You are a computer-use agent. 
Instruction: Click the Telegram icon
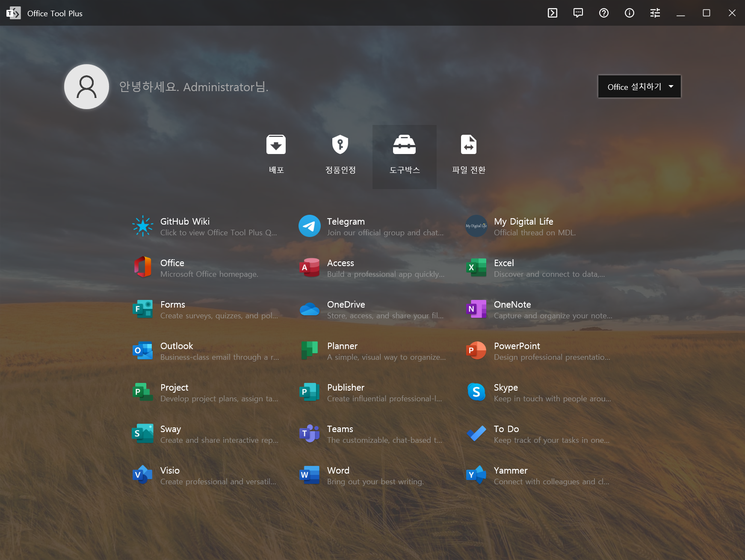(x=310, y=226)
